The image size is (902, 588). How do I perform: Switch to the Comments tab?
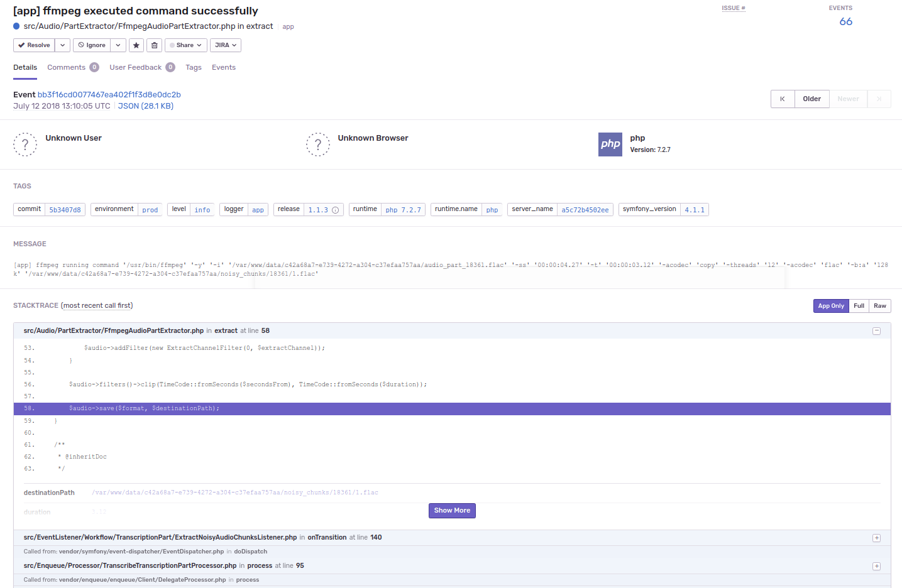(73, 67)
